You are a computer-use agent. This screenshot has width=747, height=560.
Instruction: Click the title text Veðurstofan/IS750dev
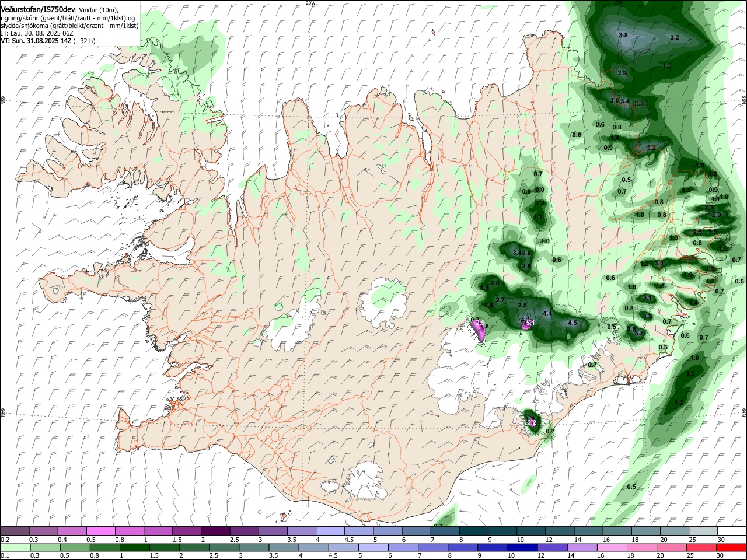click(x=38, y=9)
